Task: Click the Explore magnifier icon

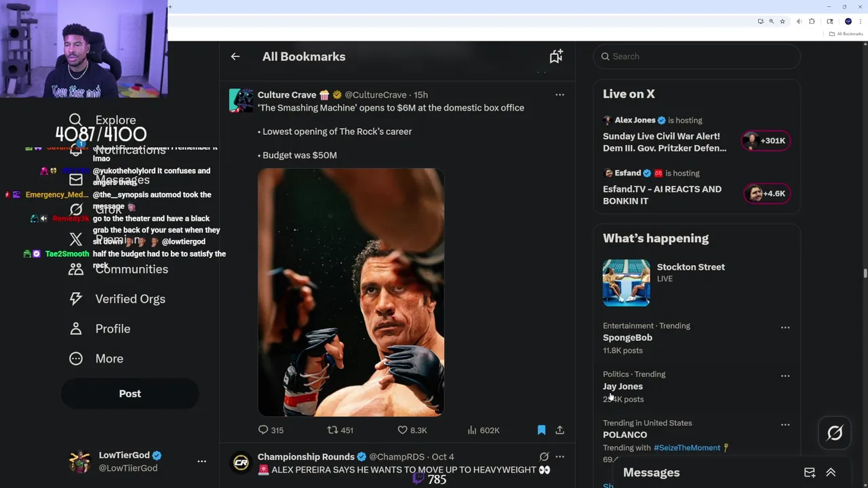Action: click(x=76, y=120)
